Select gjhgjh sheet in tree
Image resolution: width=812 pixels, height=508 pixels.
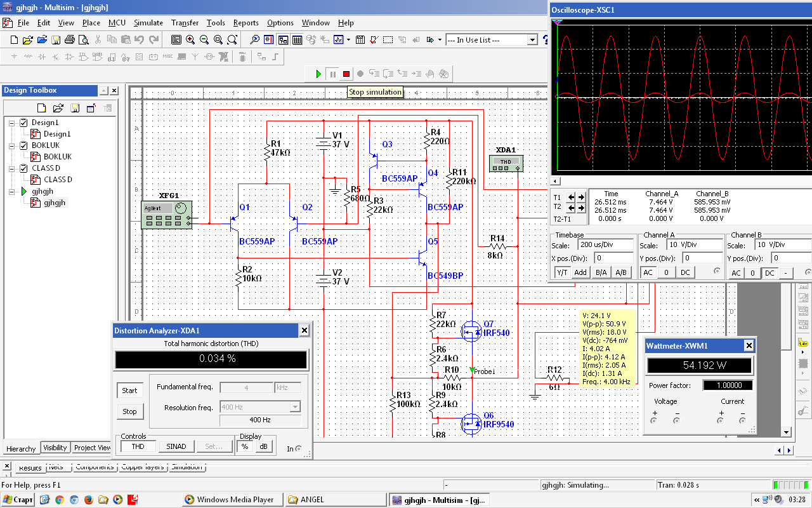55,203
